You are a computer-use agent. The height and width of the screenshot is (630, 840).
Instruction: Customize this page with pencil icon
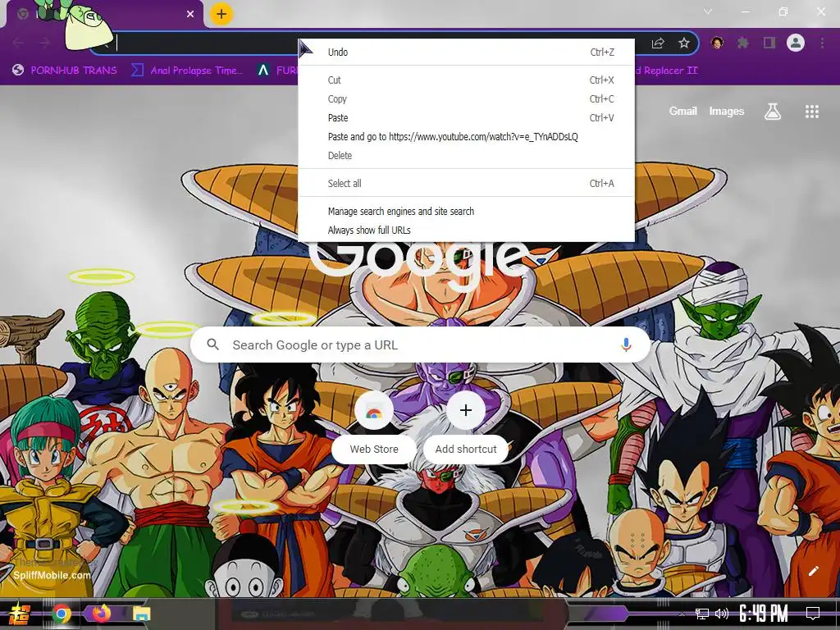click(813, 571)
